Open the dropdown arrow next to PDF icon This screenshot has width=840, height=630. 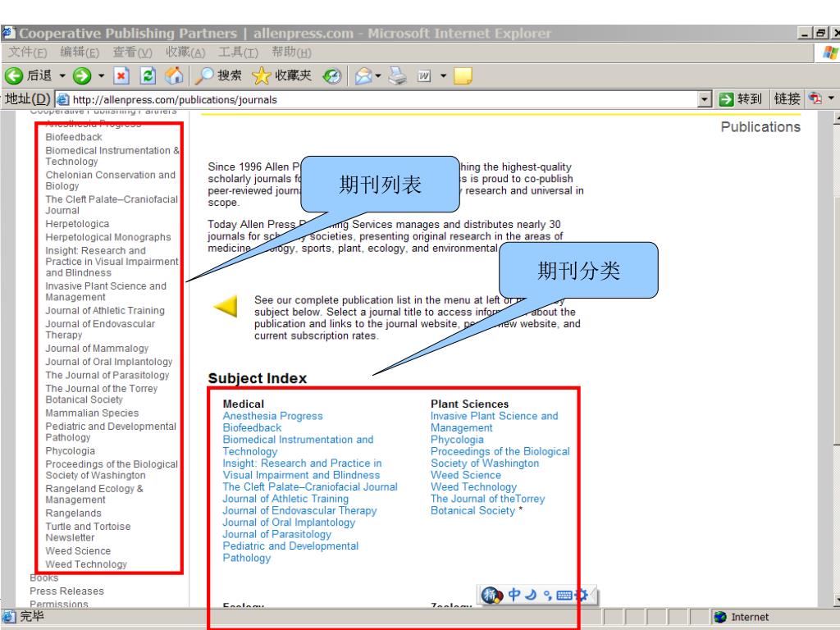tap(831, 98)
